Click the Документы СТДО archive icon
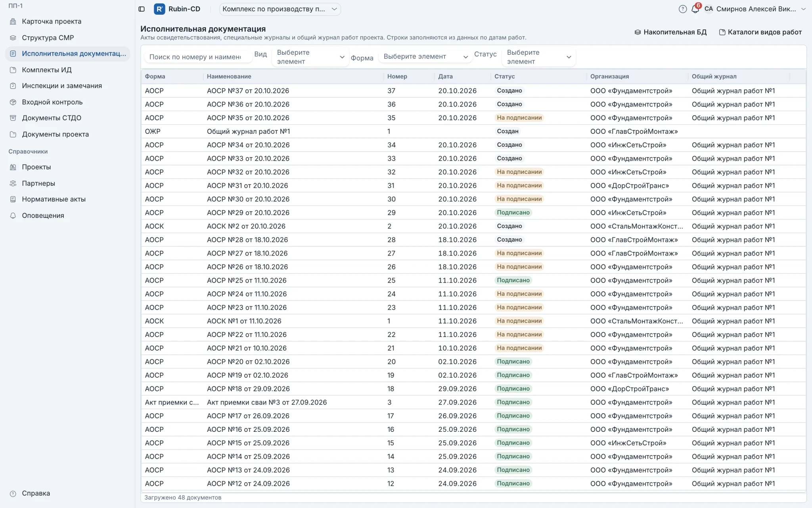Screen dimensions: 812x508 pos(13,118)
